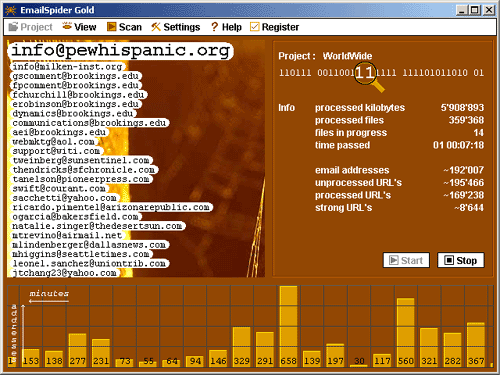
Task: Close the EmailSpider Gold window
Action: point(489,10)
